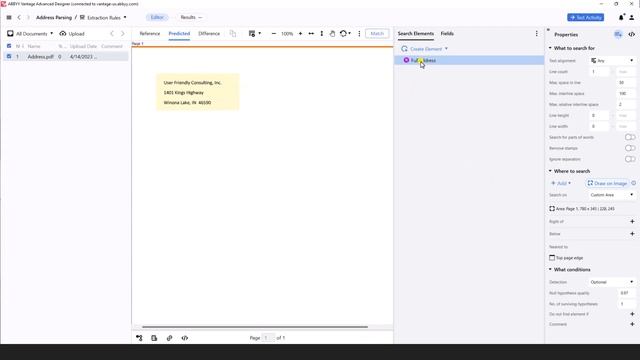This screenshot has width=640, height=360.
Task: Toggle the select all documents checkbox
Action: click(x=9, y=46)
